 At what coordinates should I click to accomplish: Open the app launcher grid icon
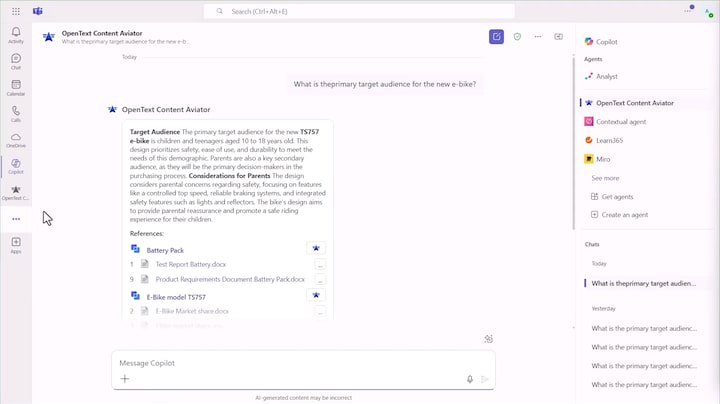click(x=16, y=11)
